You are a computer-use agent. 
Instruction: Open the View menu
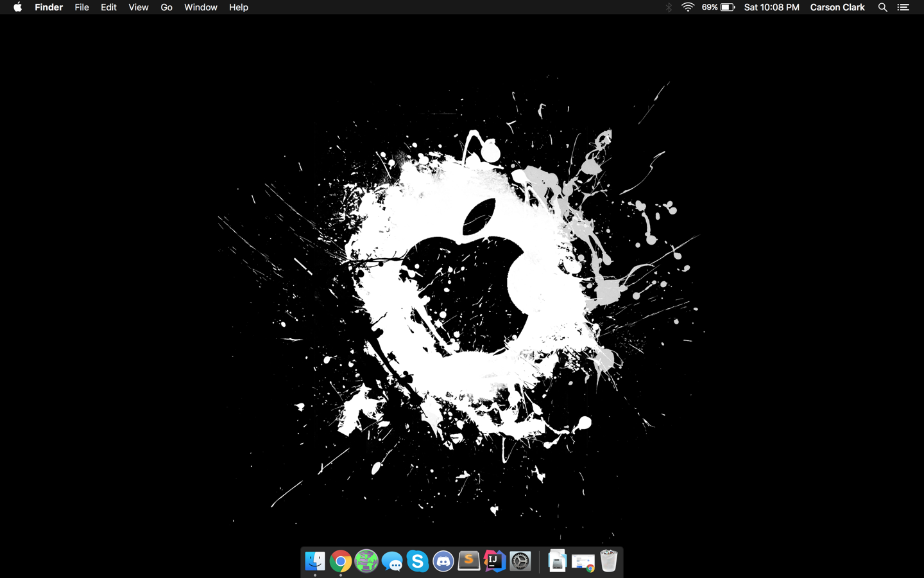pyautogui.click(x=138, y=7)
